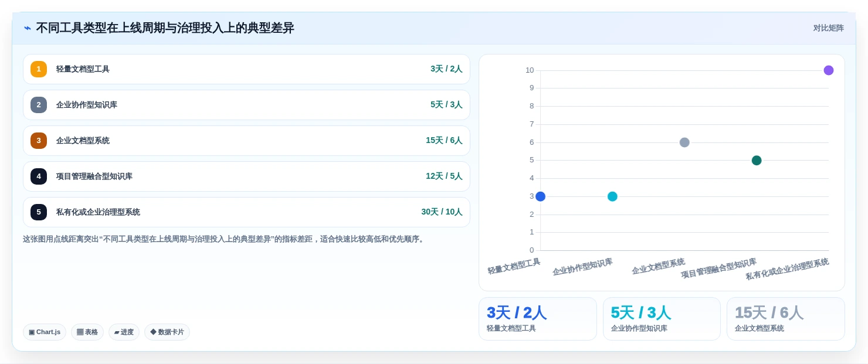Image resolution: width=868 pixels, height=364 pixels.
Task: Click the card title 不同工具类型在上线周期与治理投入上的典型差异
Action: [x=165, y=28]
